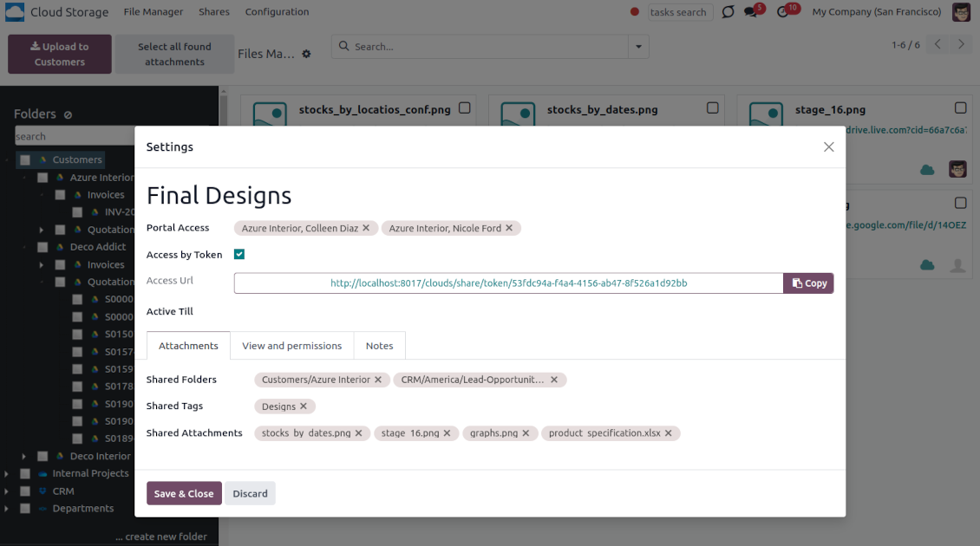
Task: Click the Access Url token link field
Action: (x=508, y=283)
